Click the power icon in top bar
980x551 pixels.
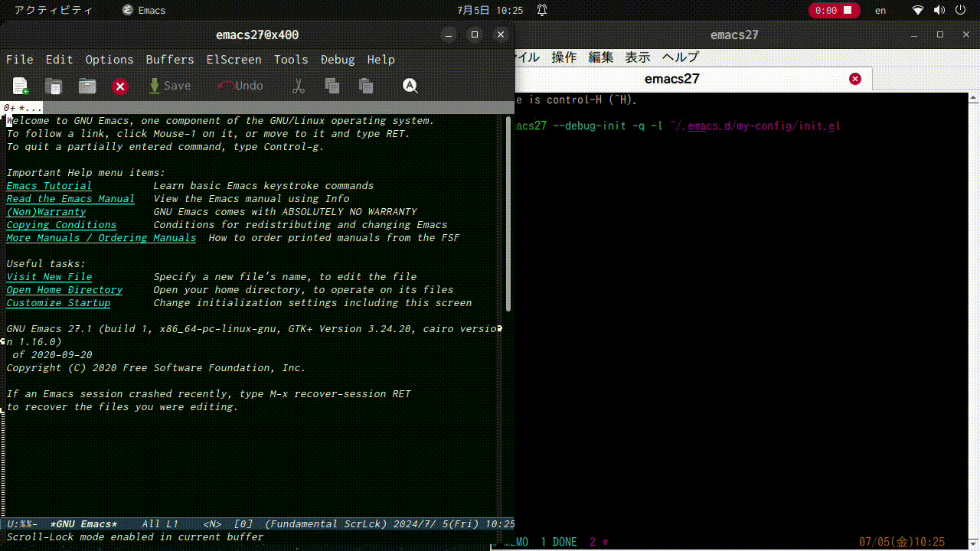(x=960, y=11)
